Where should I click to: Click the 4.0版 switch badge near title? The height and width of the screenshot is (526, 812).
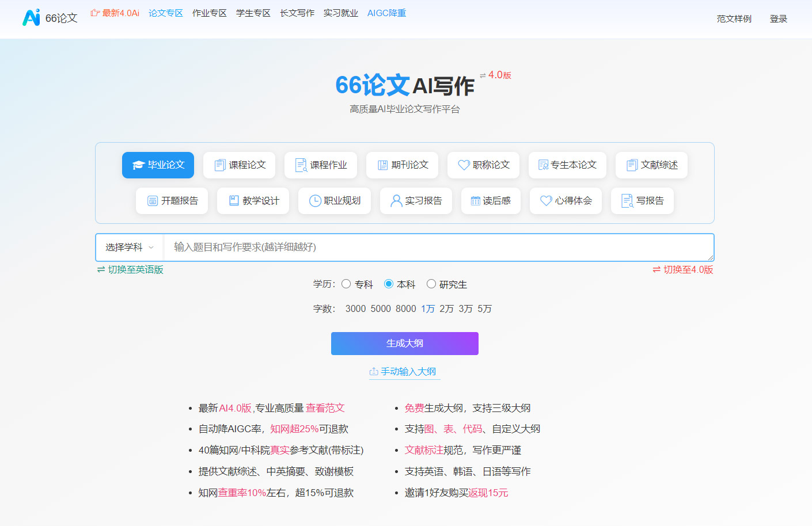point(495,75)
